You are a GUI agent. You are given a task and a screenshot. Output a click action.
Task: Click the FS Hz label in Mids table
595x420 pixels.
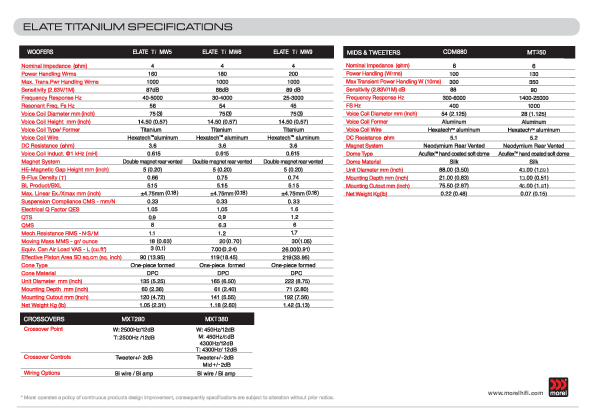(353, 105)
